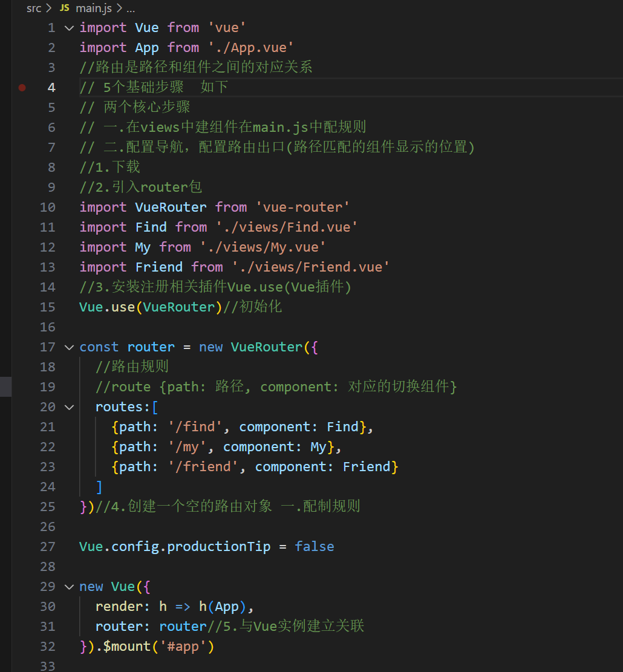Click line number 10 in the gutter
This screenshot has height=672, width=623.
[48, 207]
